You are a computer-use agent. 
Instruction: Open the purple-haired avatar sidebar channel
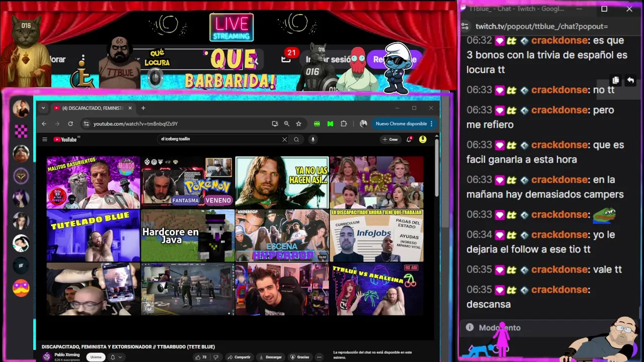(x=21, y=198)
